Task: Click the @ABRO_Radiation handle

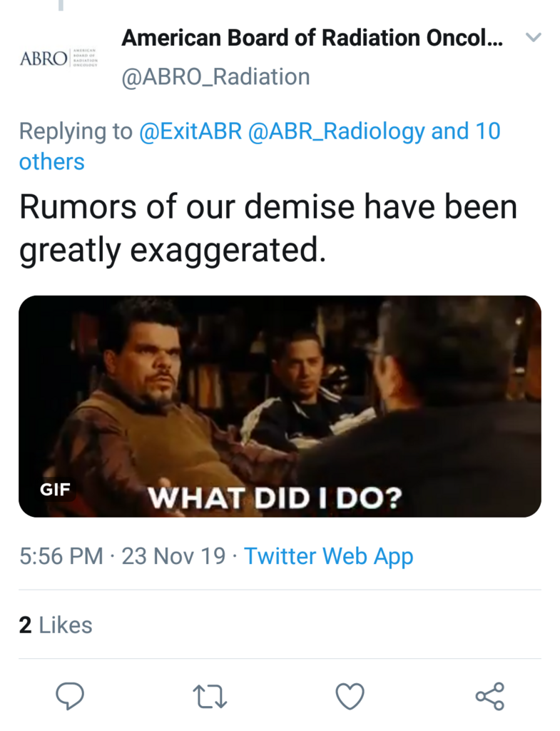Action: [x=215, y=76]
